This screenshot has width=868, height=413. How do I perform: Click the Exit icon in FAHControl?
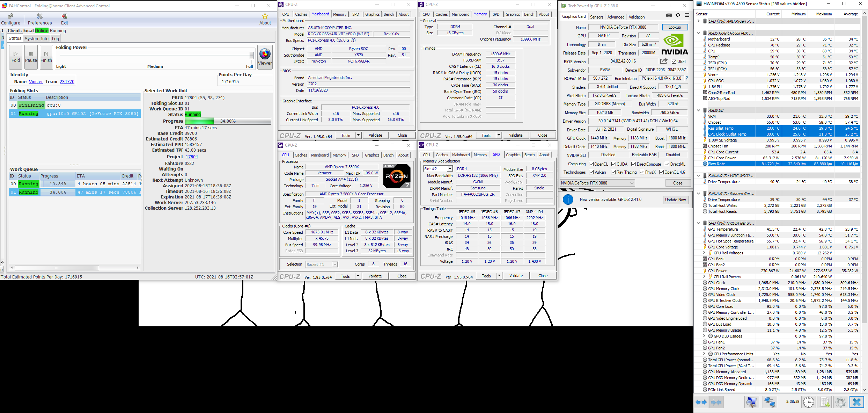(65, 19)
